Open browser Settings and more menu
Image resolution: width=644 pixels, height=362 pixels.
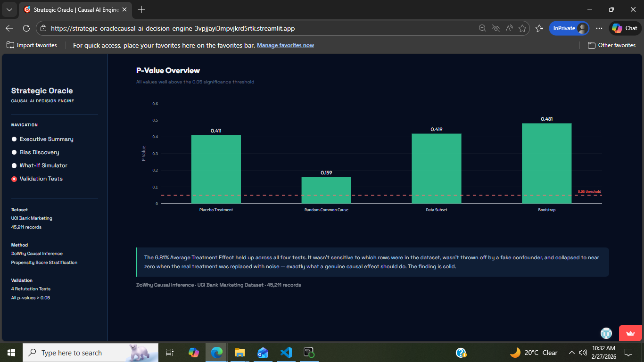[599, 28]
